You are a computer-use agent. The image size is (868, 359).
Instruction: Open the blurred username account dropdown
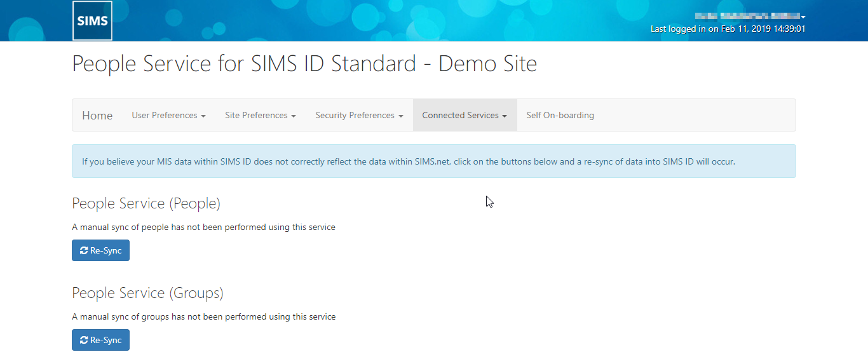tap(750, 16)
